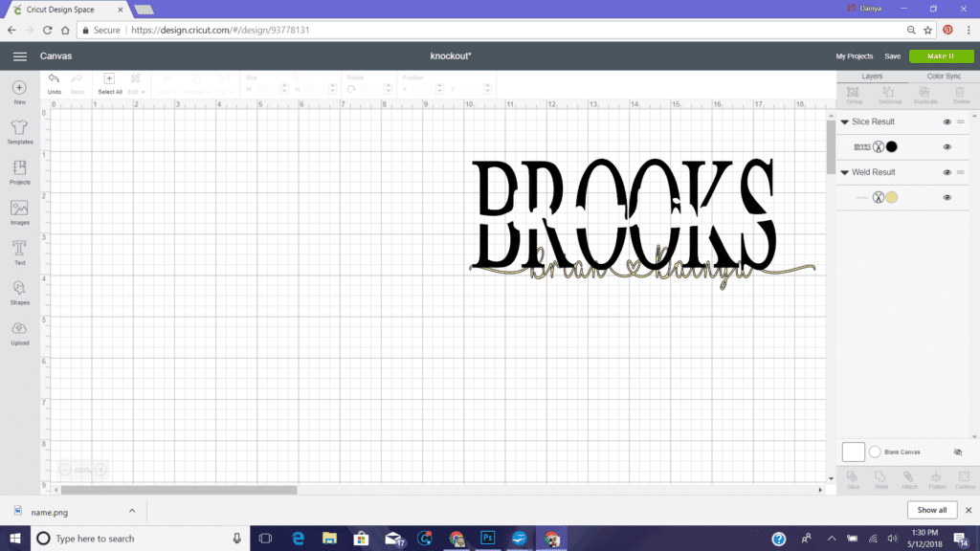Open My Projects
Screen dimensions: 980x551
(x=854, y=56)
